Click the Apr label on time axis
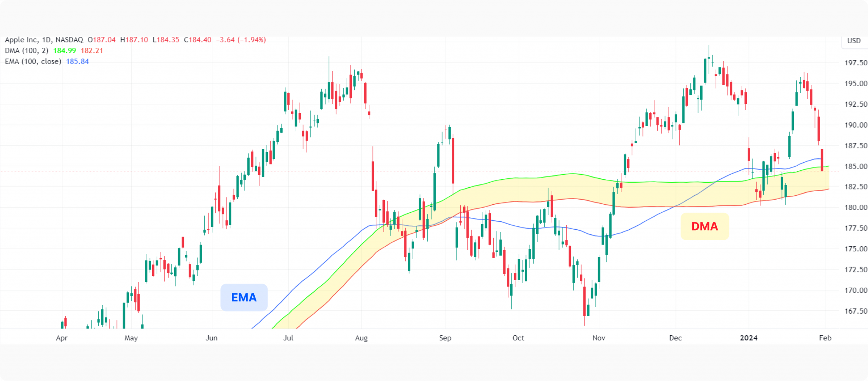The width and height of the screenshot is (868, 381). point(62,338)
